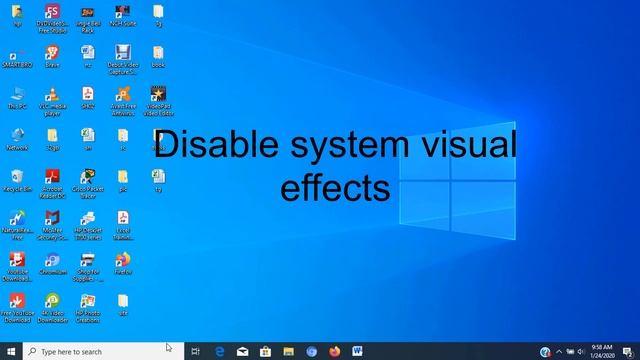Select the Debut Video Capture shortcut
The height and width of the screenshot is (360, 640).
[123, 60]
